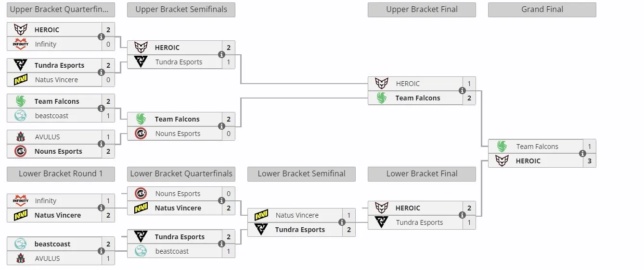Click Team Falcons score in Upper Bracket Final
Image resolution: width=644 pixels, height=270 pixels.
click(x=469, y=98)
